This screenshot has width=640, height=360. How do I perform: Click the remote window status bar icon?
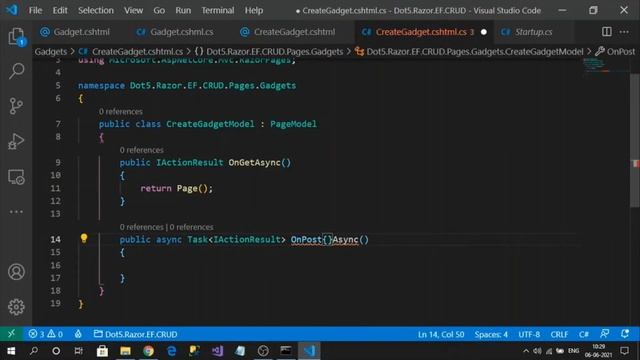11,334
